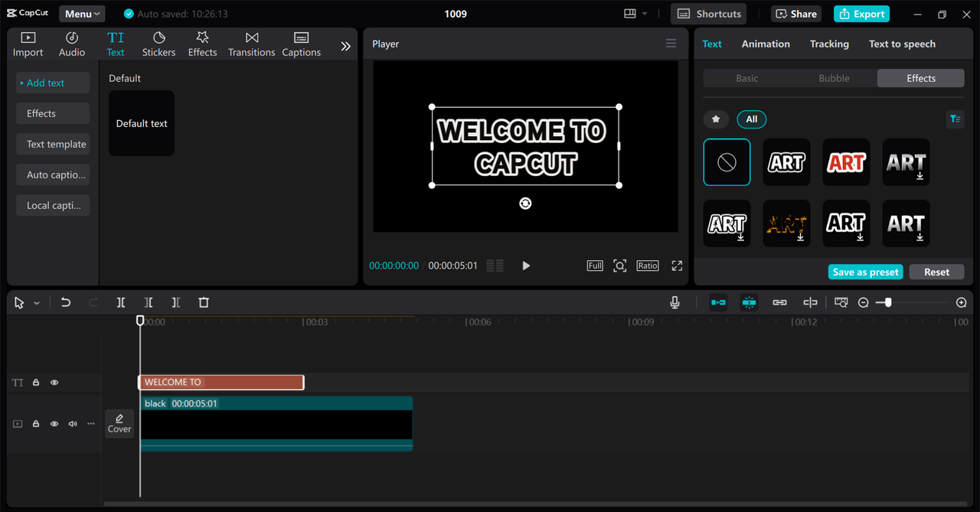The height and width of the screenshot is (512, 980).
Task: Hide the text track with eye icon
Action: tap(54, 383)
